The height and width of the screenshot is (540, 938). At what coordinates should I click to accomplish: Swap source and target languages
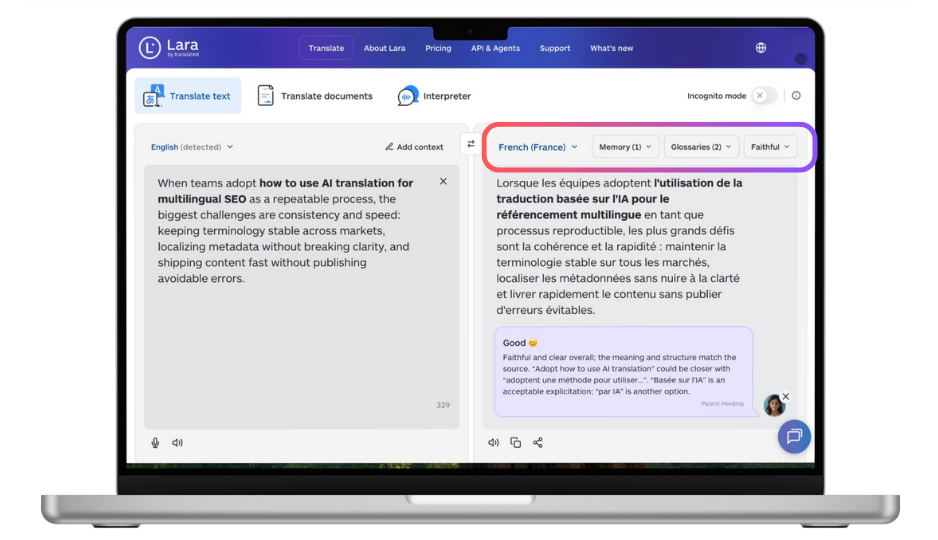click(x=471, y=144)
